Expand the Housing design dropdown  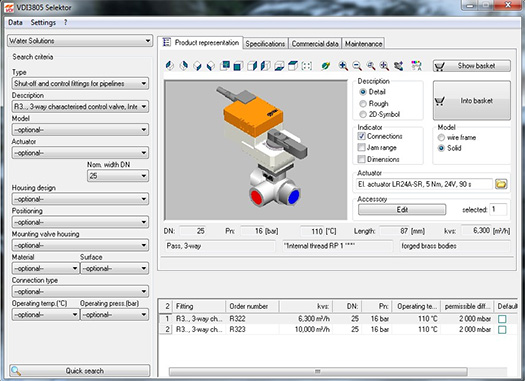80,199
